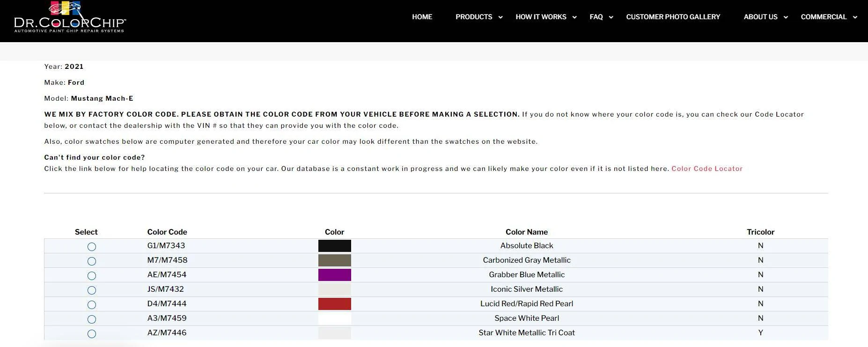Image resolution: width=868 pixels, height=347 pixels.
Task: Click the Absolute Black color name
Action: coord(527,245)
